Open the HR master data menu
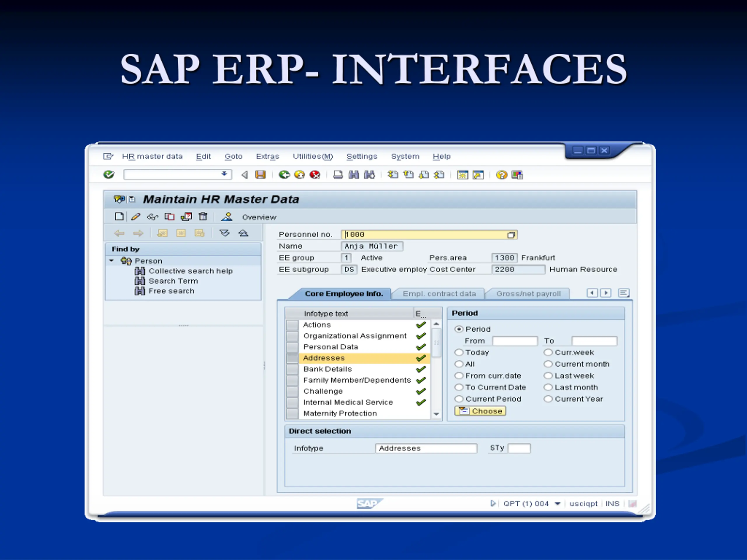Screen dimensions: 747x560 click(152, 157)
